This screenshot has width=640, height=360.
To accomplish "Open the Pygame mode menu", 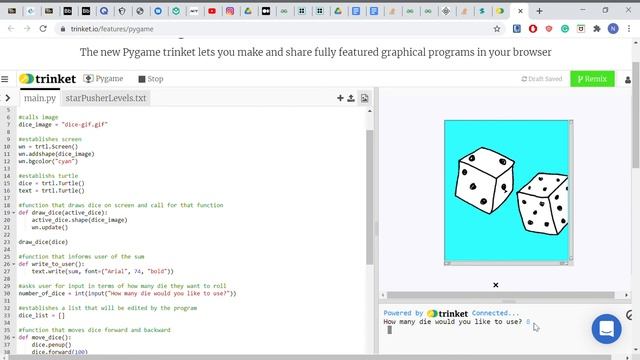I will click(103, 79).
